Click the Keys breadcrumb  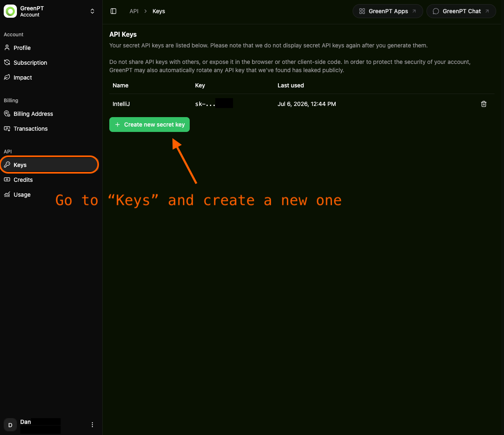(159, 11)
